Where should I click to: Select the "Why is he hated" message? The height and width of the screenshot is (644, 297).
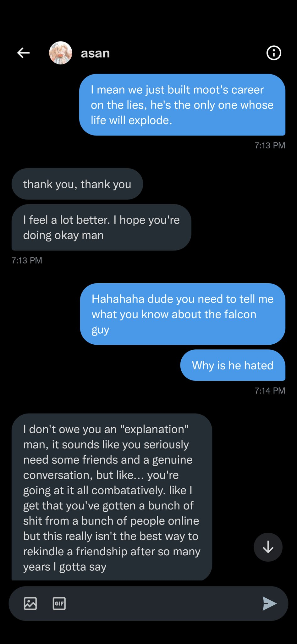(233, 365)
